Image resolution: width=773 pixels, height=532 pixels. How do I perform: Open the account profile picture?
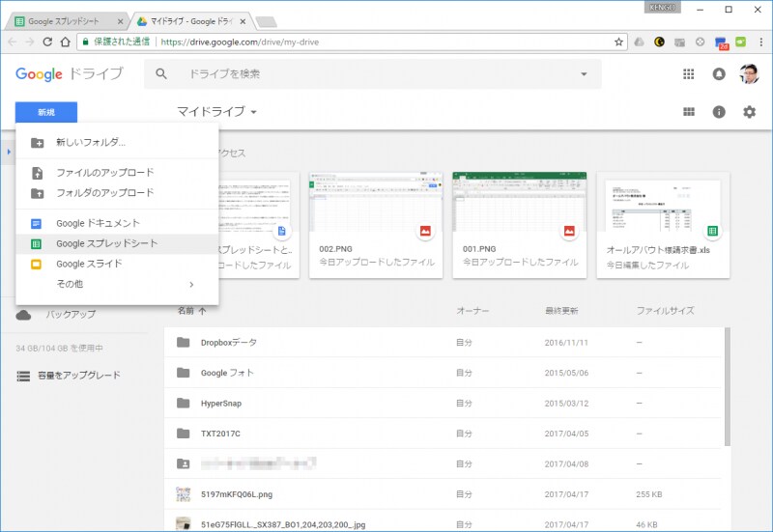pyautogui.click(x=749, y=74)
